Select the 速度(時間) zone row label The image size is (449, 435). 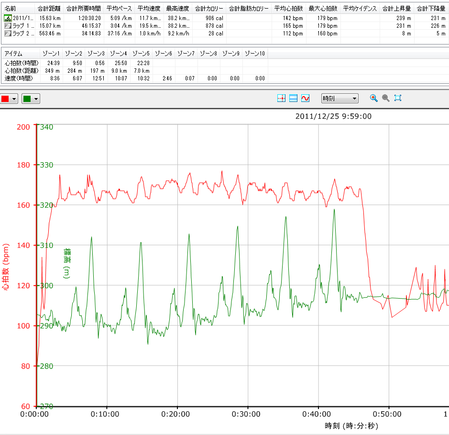tap(19, 78)
